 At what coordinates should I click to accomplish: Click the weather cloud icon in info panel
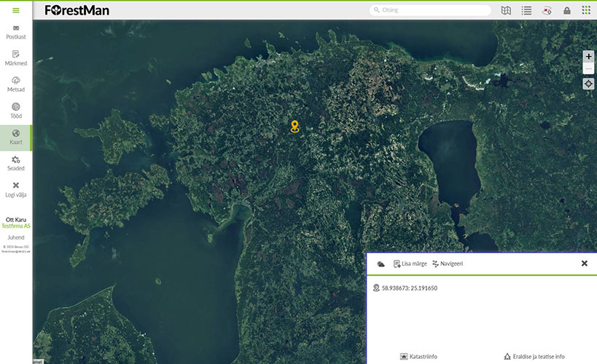click(381, 264)
